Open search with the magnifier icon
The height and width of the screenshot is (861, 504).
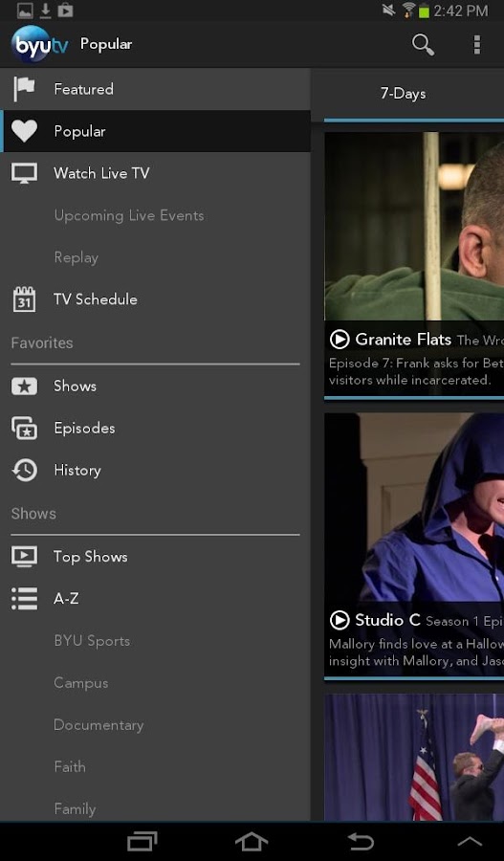pos(423,44)
